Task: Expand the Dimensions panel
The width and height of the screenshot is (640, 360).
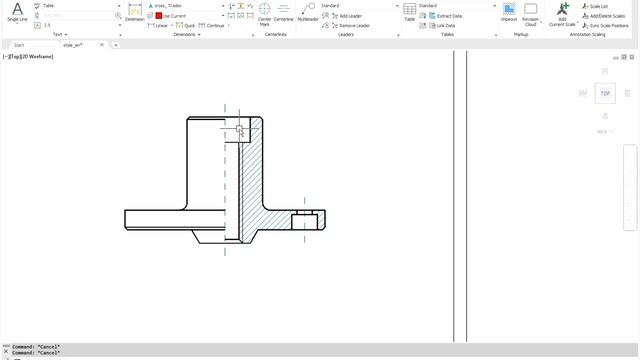Action: (187, 35)
